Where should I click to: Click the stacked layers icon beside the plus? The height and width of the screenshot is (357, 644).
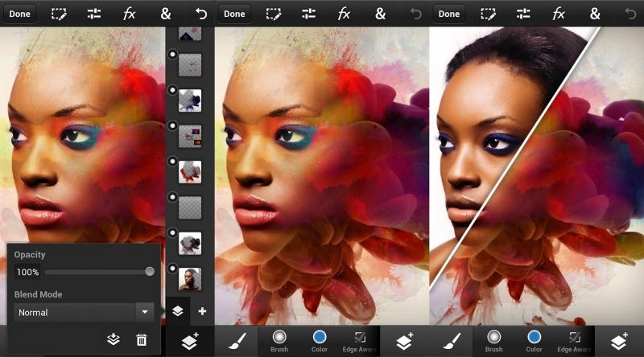pos(178,311)
